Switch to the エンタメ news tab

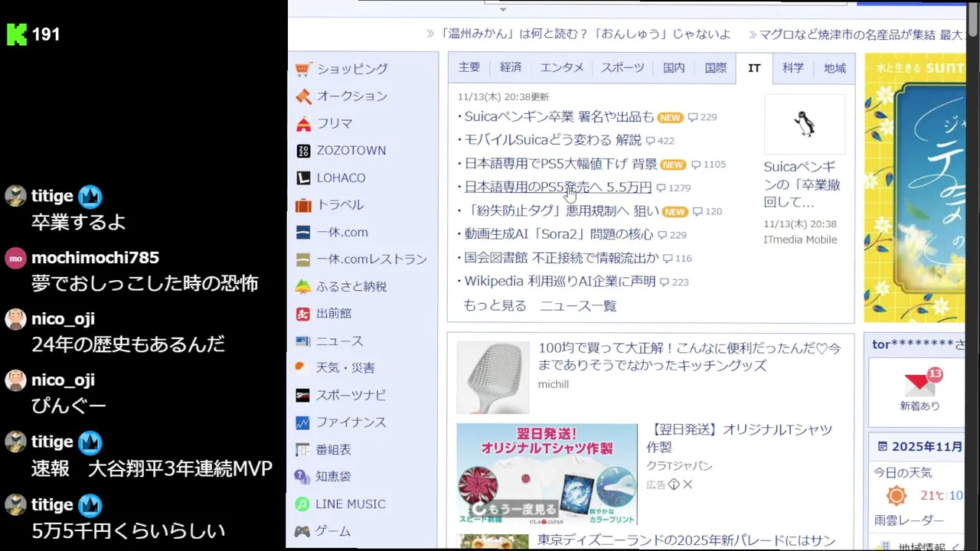point(562,67)
